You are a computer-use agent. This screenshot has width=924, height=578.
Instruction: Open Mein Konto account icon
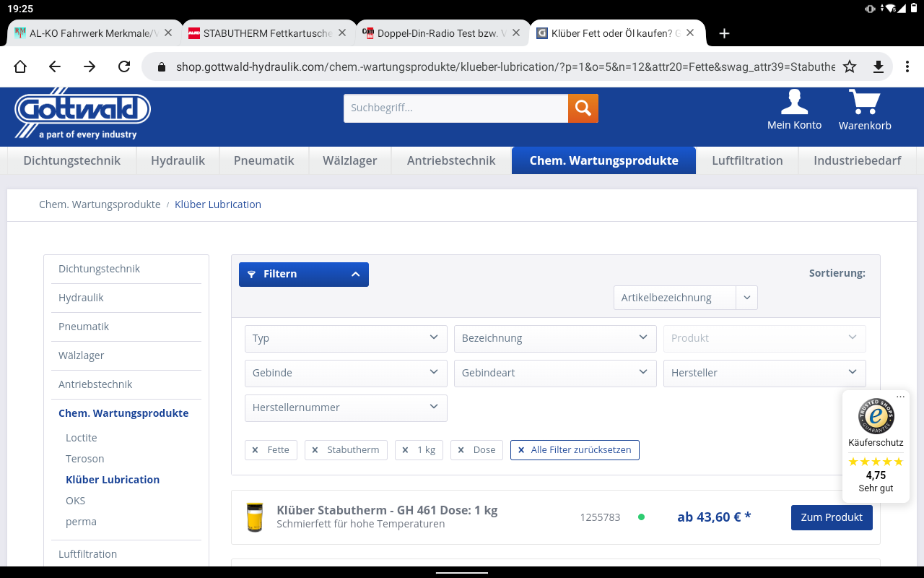click(794, 110)
